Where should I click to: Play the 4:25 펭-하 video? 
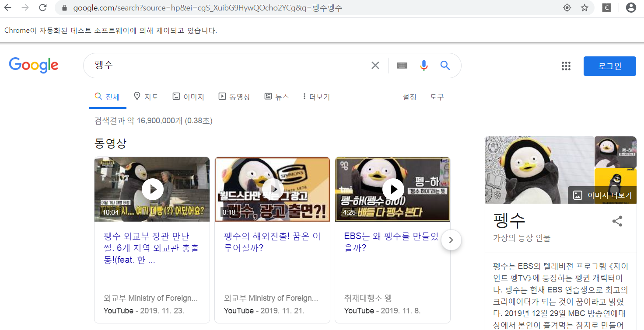tap(393, 189)
